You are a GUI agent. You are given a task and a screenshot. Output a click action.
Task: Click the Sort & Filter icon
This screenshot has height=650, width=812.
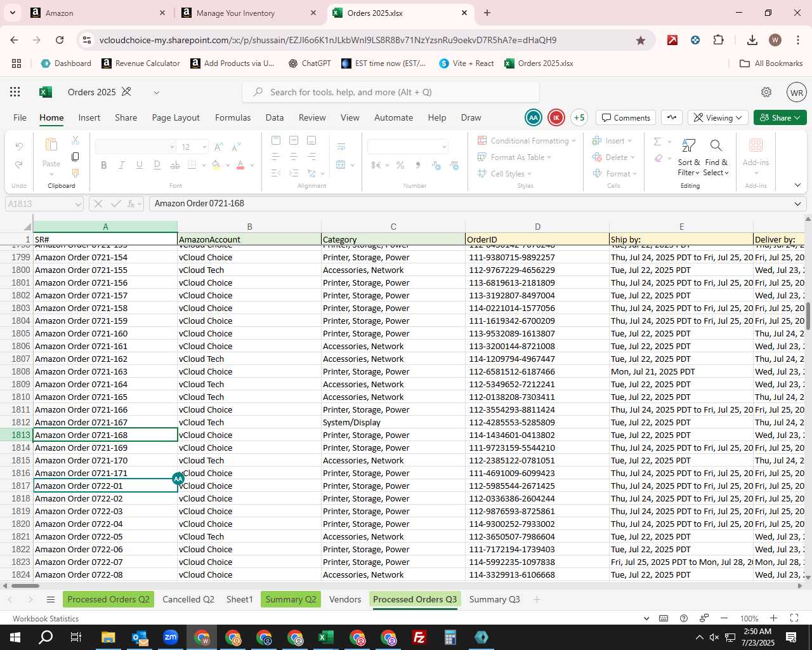pos(688,145)
